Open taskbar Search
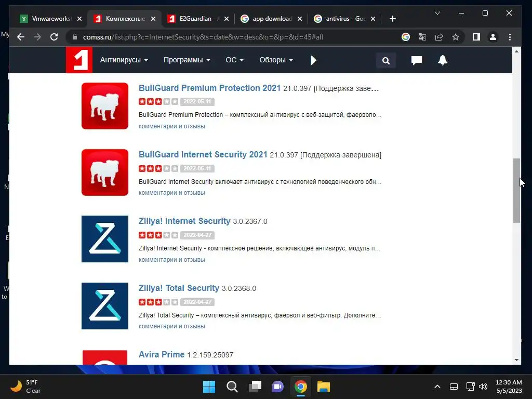Screen dimensions: 532x399 pyautogui.click(x=232, y=387)
